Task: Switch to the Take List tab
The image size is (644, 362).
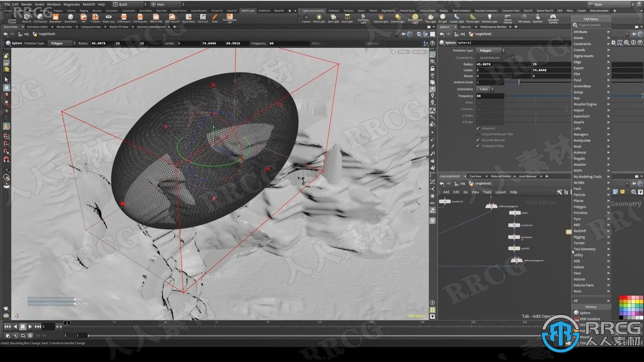Action: coord(465,27)
